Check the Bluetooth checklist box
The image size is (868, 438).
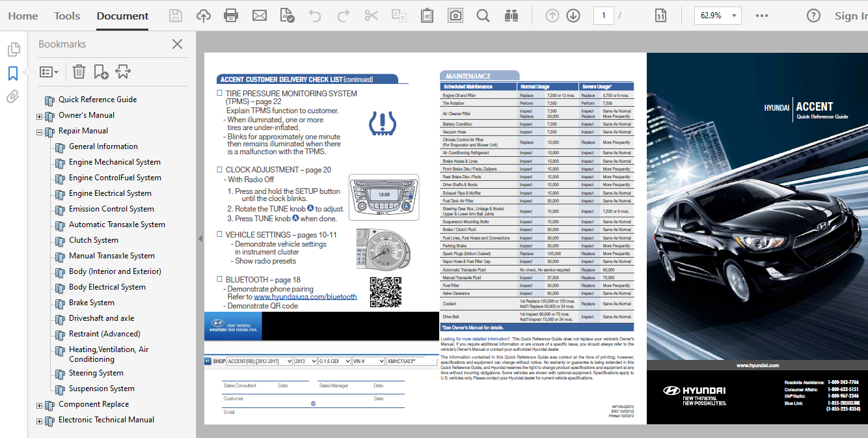(x=220, y=280)
